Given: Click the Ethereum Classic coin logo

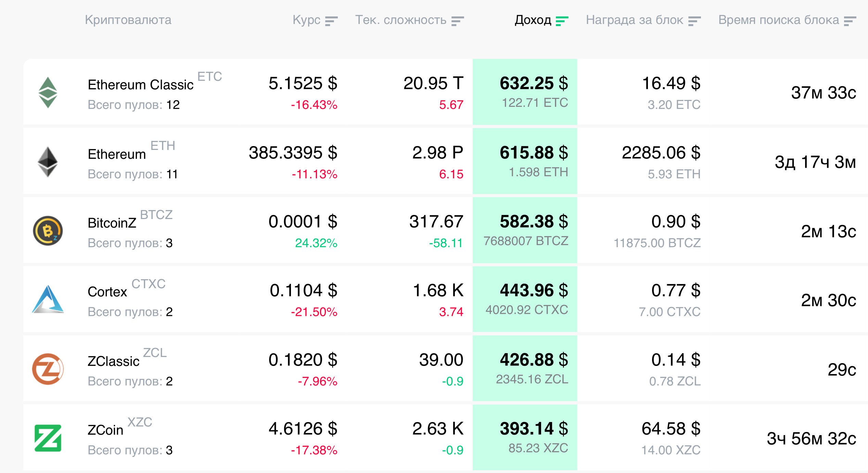Looking at the screenshot, I should click(48, 92).
